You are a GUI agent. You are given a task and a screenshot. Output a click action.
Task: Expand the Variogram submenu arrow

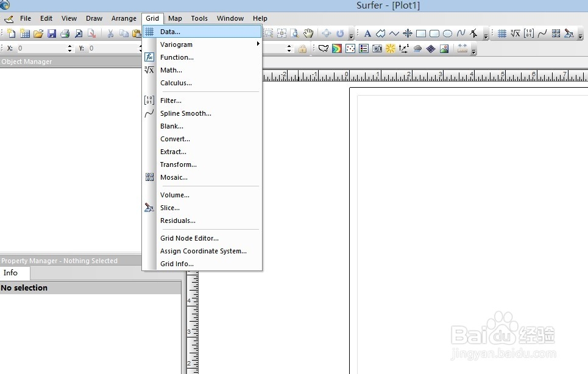258,44
